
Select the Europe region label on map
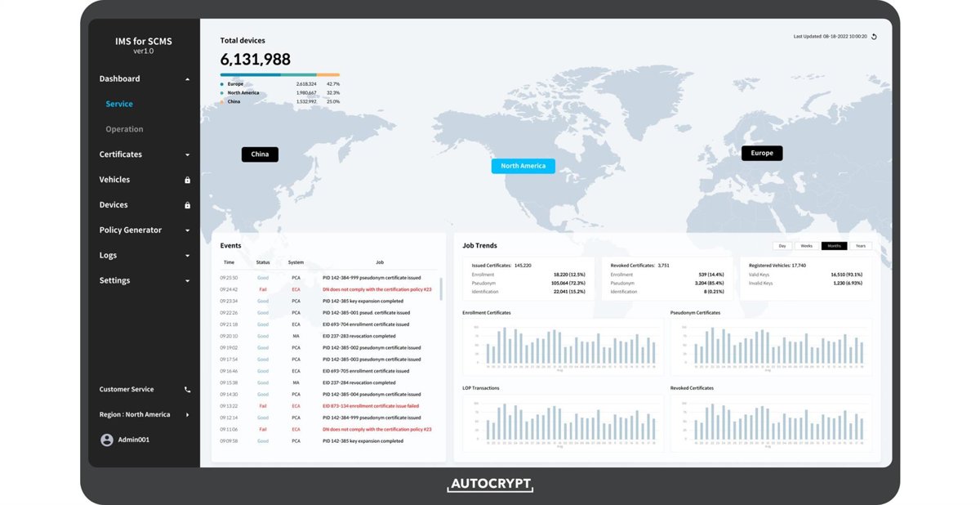pyautogui.click(x=762, y=154)
